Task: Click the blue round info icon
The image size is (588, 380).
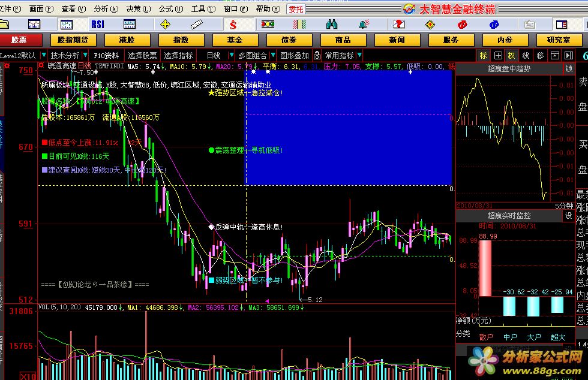Action: pos(494,25)
